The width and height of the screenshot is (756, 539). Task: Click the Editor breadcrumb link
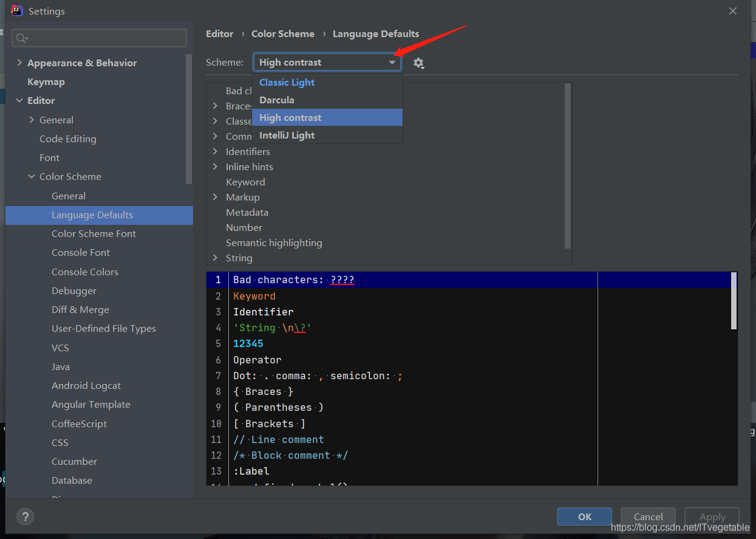tap(220, 34)
